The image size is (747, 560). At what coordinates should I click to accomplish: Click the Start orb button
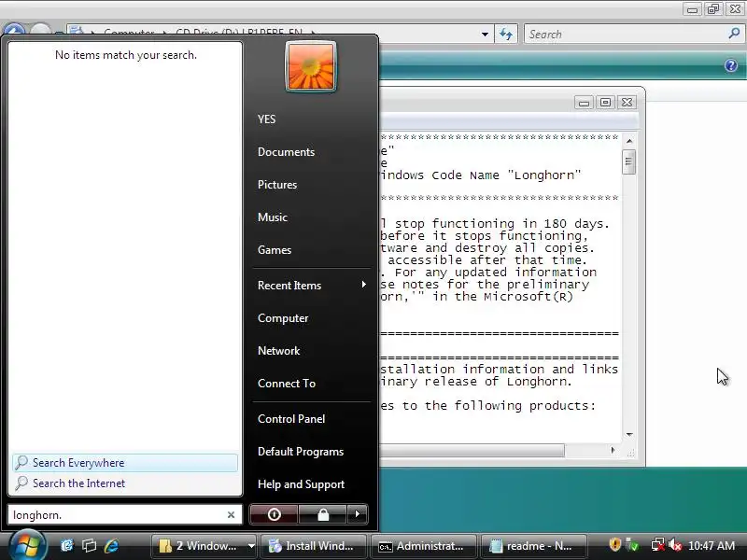26,545
